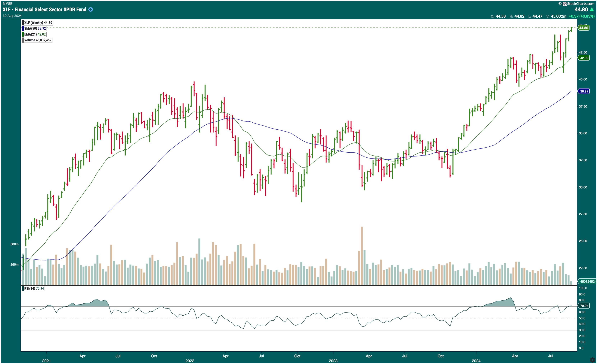Screen dimensions: 597x364
Task: Click the blue plus icon beside XLF title
Action: 90,10
